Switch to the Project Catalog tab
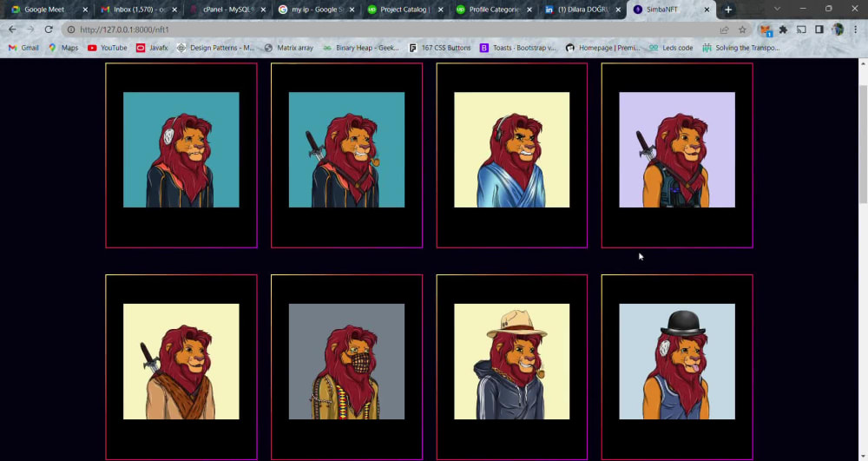 (404, 10)
